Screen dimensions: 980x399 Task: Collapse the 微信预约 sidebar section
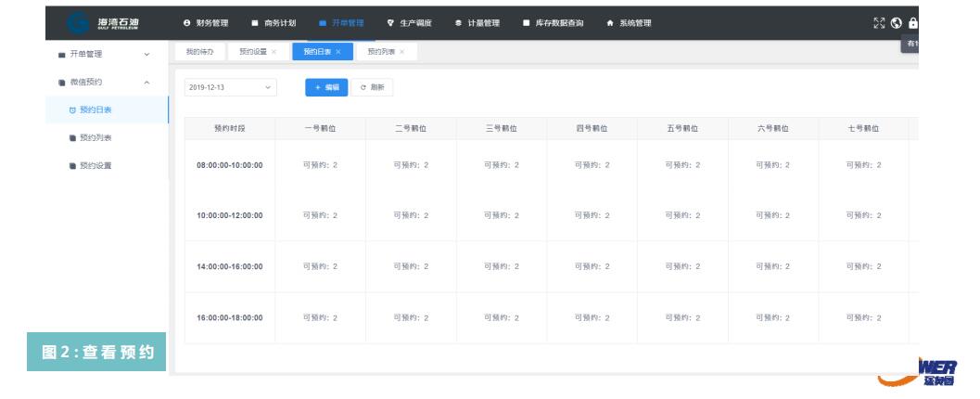point(104,83)
